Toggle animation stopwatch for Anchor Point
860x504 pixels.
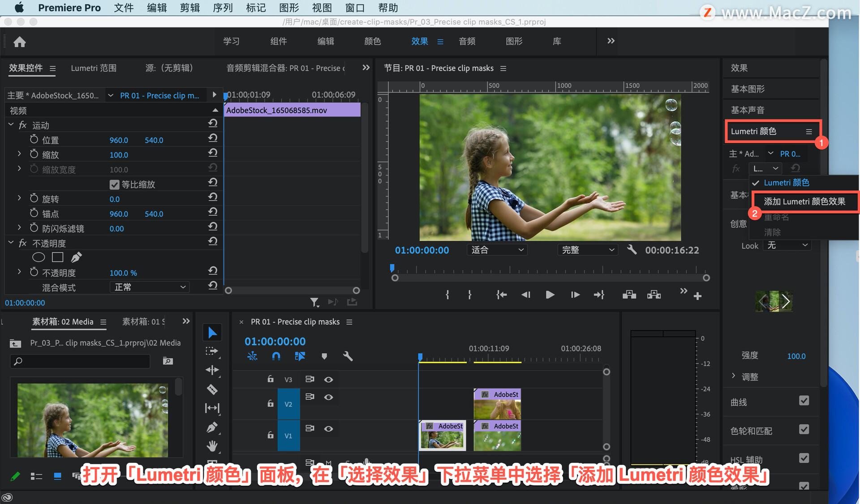(x=34, y=213)
